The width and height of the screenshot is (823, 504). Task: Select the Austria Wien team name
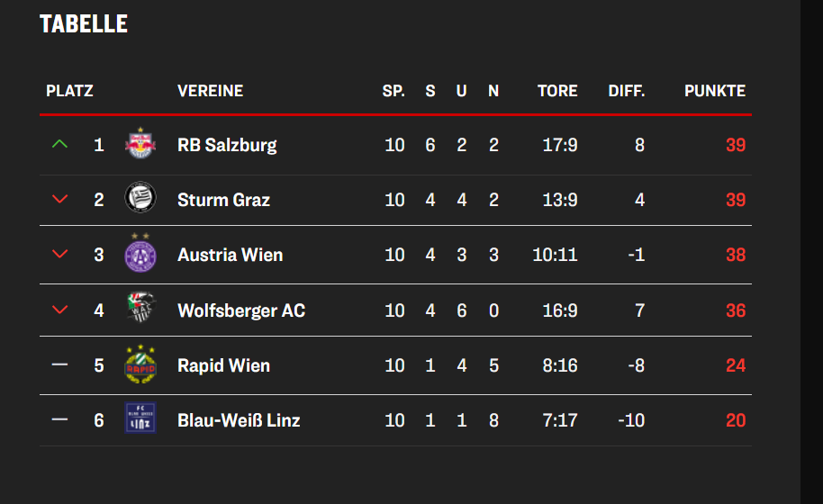click(x=230, y=255)
